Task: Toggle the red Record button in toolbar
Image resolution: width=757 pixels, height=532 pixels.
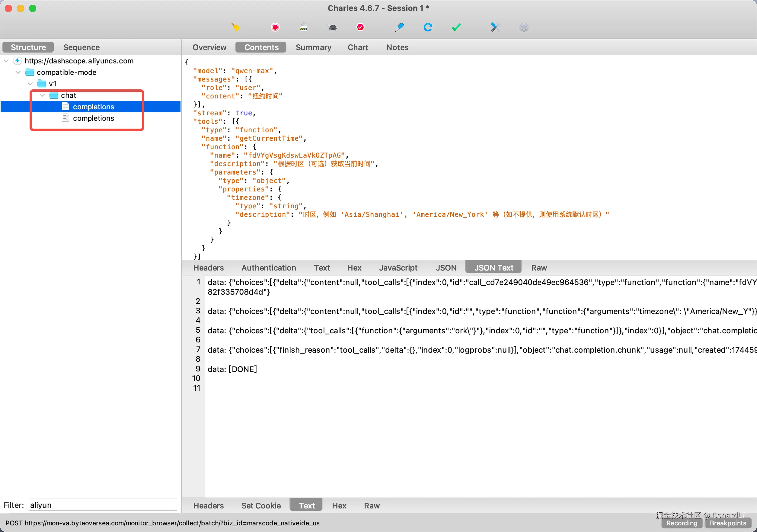Action: (275, 27)
